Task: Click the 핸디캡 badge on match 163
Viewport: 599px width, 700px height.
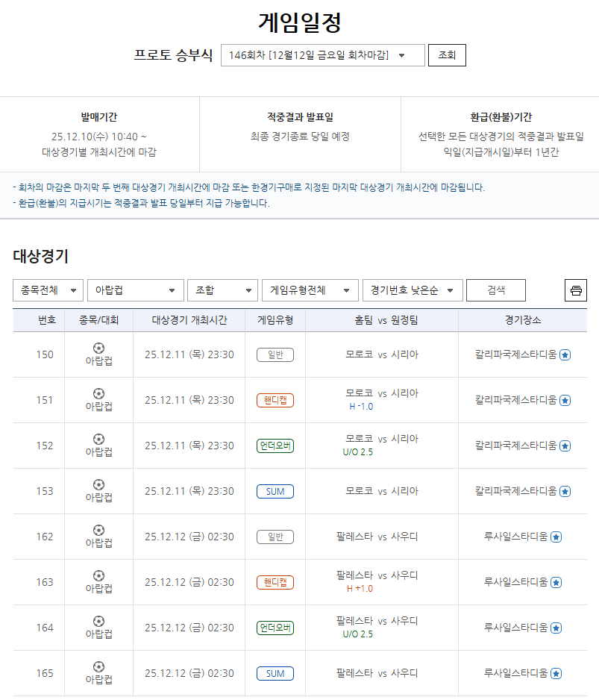Action: point(276,581)
